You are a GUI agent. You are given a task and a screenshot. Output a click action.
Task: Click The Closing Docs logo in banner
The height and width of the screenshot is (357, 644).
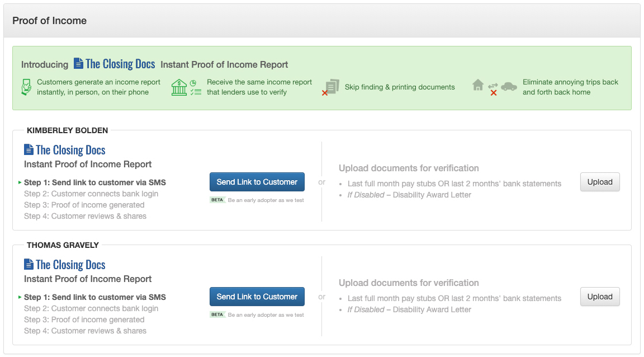(114, 64)
